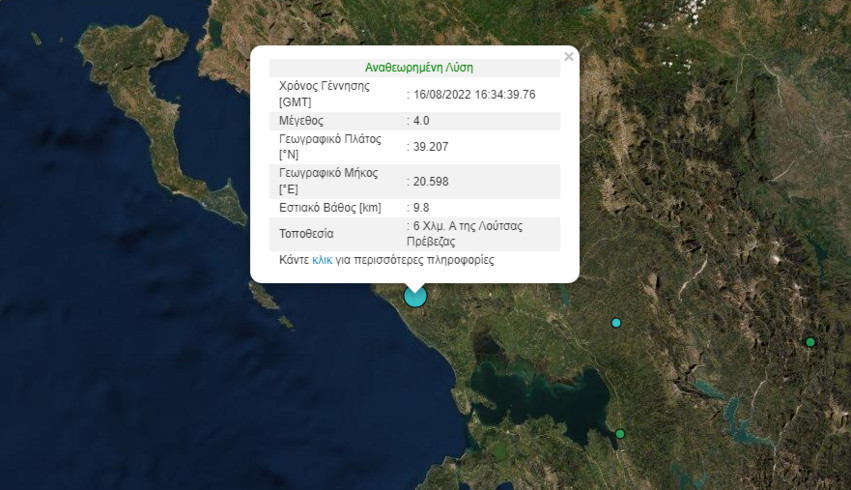Image resolution: width=851 pixels, height=490 pixels.
Task: Click the 'Εστιακό Βάθος [km]' label
Action: [x=331, y=208]
